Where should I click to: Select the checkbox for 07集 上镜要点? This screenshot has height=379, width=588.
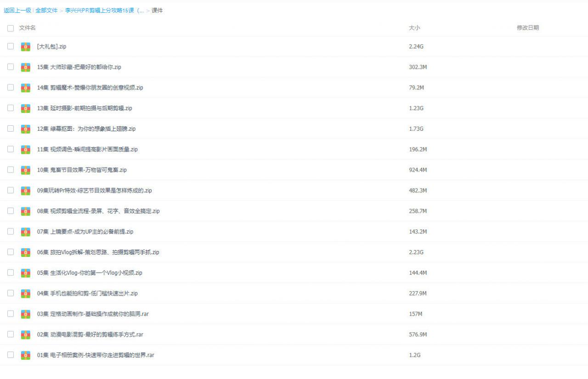(11, 232)
